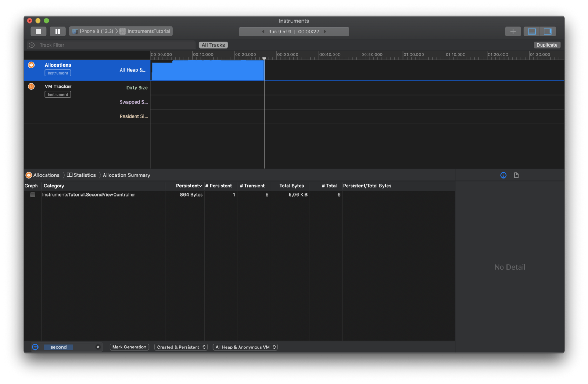Open the Allocations breadcrumb in detail bar
Screen dimensions: 588x384
(x=46, y=175)
